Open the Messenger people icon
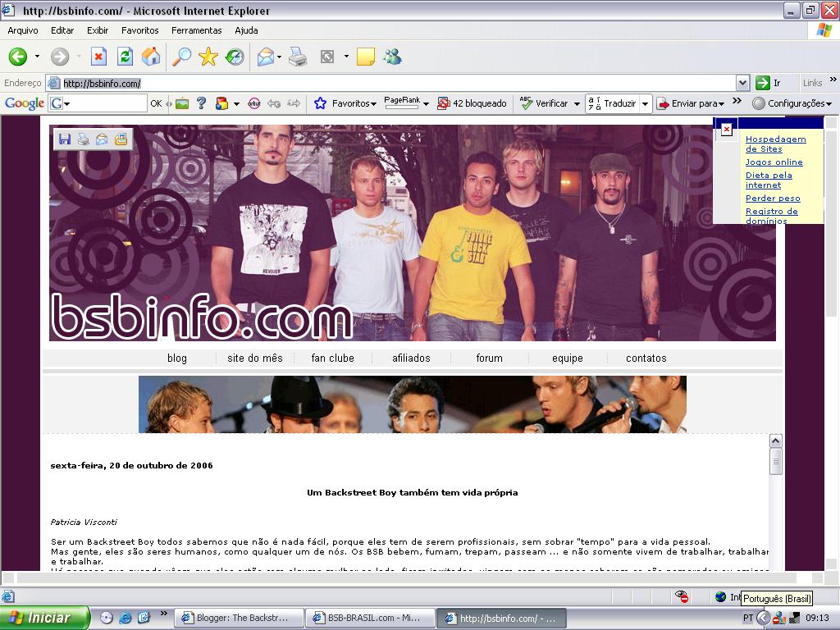This screenshot has height=630, width=840. point(392,57)
